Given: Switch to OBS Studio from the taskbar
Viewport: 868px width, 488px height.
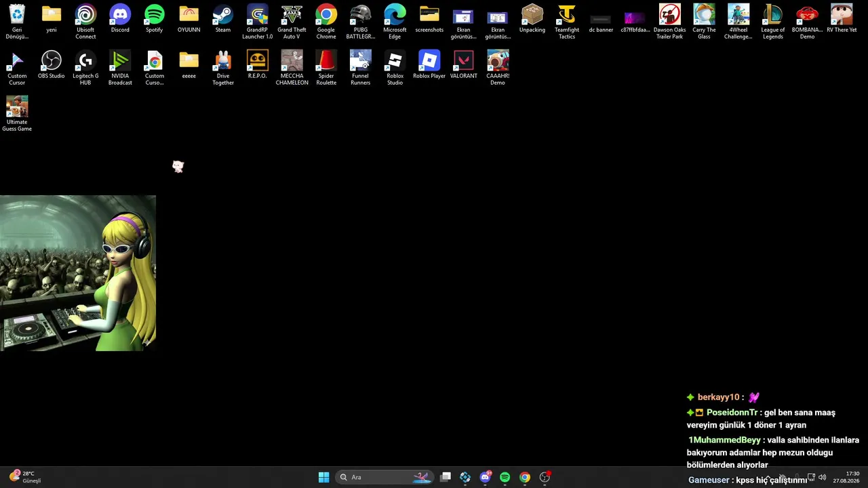Looking at the screenshot, I should point(545,477).
